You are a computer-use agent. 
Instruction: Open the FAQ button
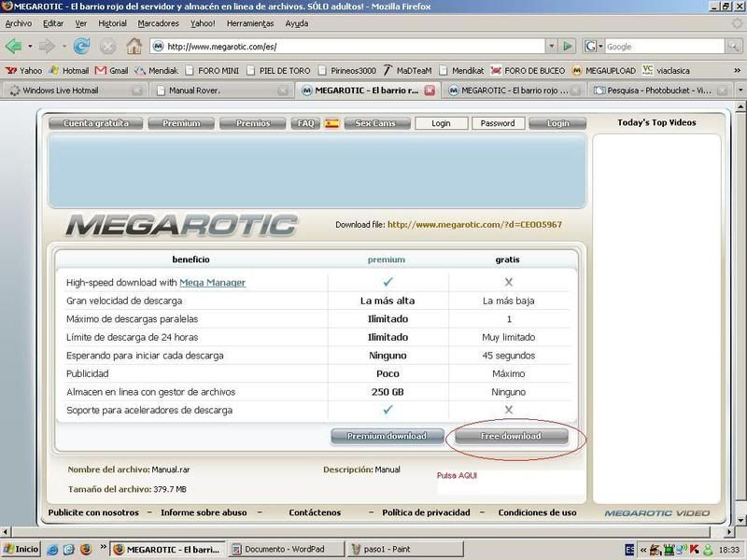305,123
